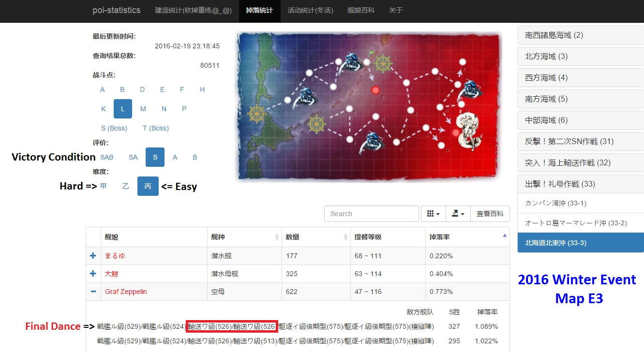644x352 pixels.
Task: Choose battle point L
Action: 123,109
